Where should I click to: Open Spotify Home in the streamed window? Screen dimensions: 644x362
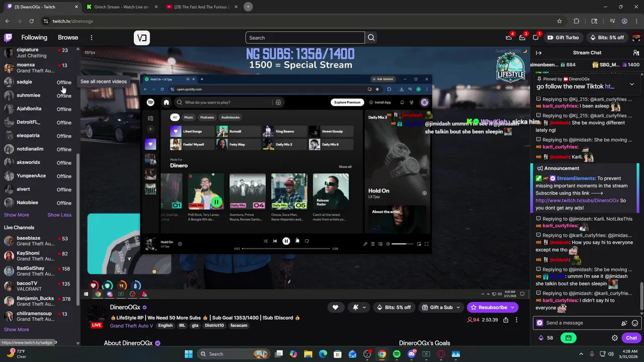click(x=166, y=103)
